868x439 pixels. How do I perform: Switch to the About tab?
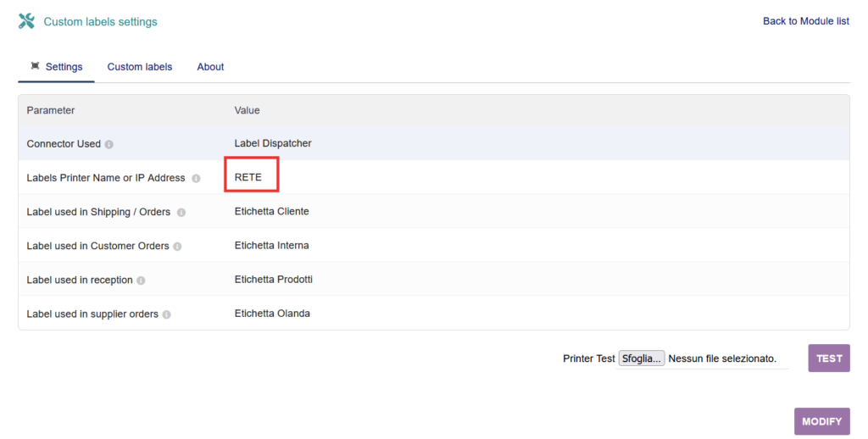(210, 67)
